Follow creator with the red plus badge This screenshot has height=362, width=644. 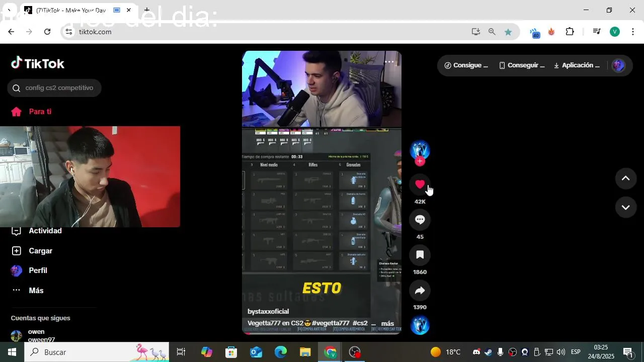click(x=420, y=161)
